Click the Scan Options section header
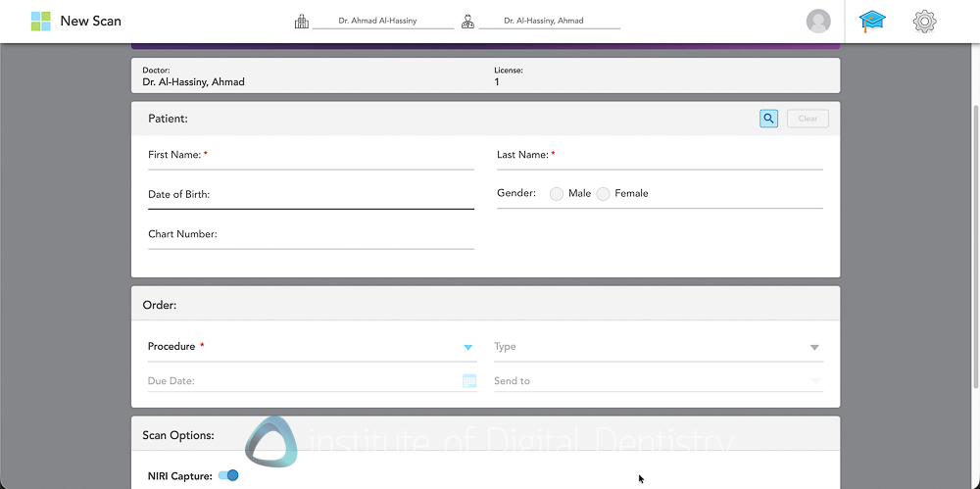Screen dimensions: 980x489 486,434
